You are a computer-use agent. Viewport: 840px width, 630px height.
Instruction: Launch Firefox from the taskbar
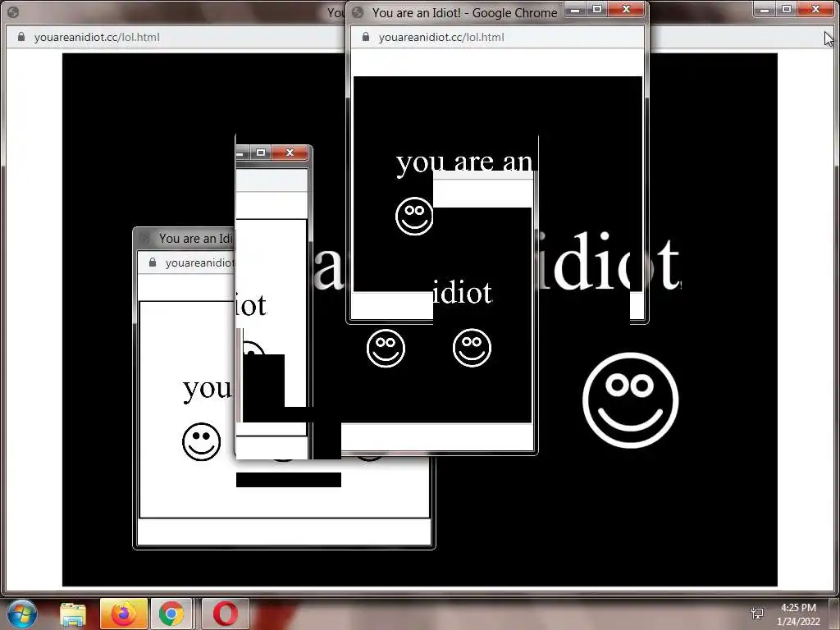[x=123, y=614]
